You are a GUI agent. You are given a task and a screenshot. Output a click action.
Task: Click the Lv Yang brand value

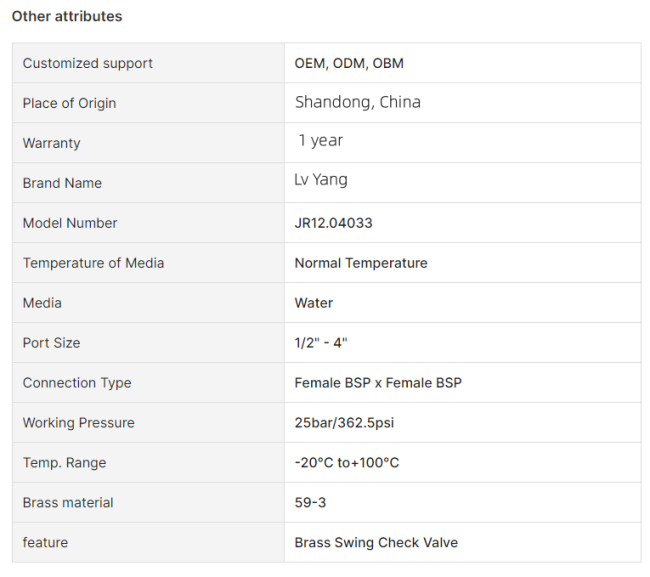point(321,179)
